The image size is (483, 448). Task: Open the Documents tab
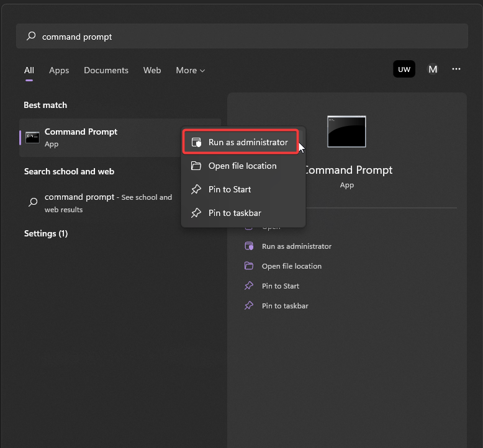click(x=106, y=70)
